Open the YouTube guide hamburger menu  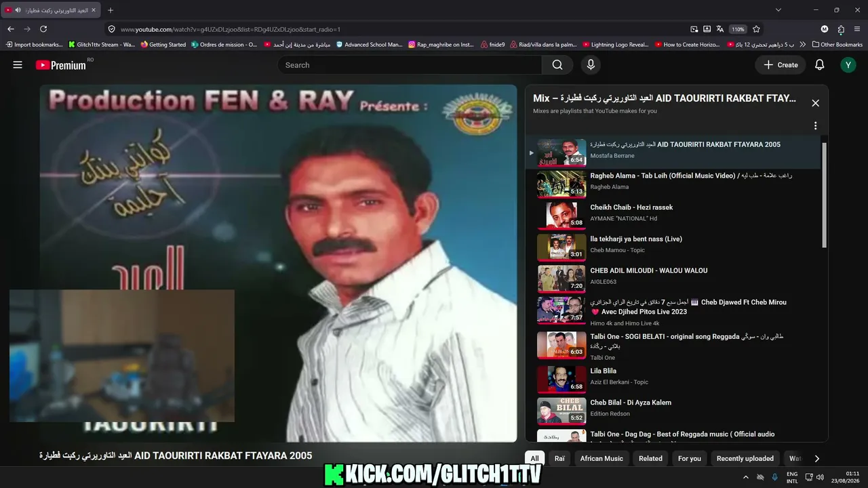click(x=18, y=65)
